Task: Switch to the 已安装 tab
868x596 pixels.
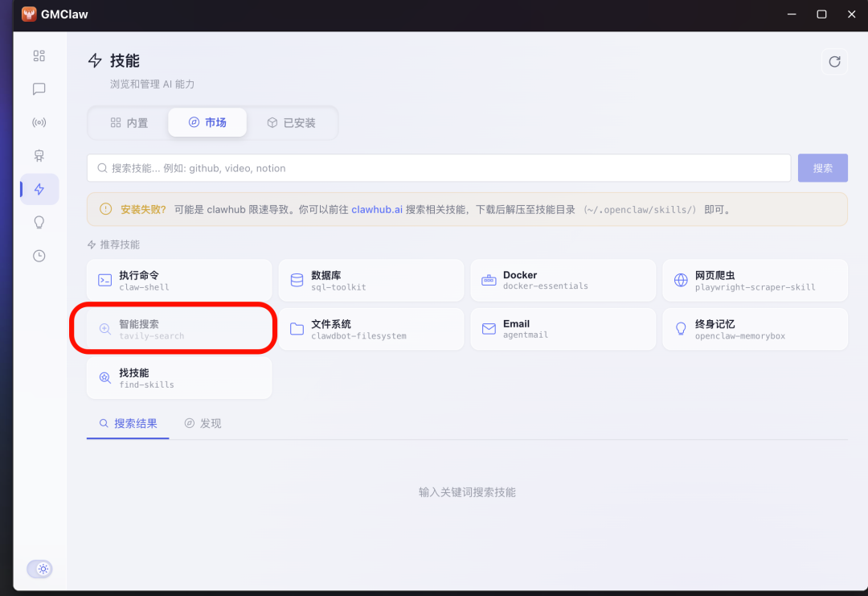Action: pyautogui.click(x=291, y=123)
